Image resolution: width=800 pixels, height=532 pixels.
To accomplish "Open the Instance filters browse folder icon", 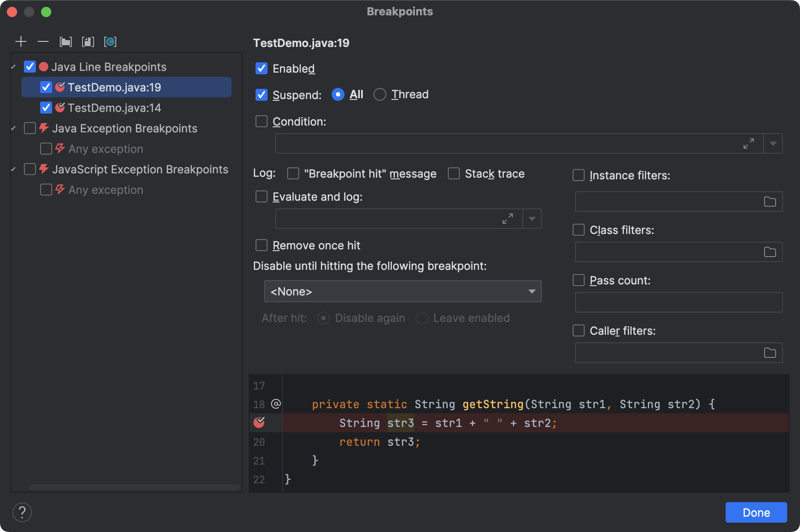I will pos(770,202).
